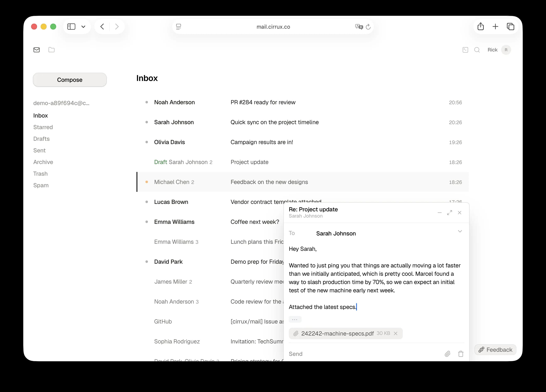Click the Compose button

click(x=70, y=80)
